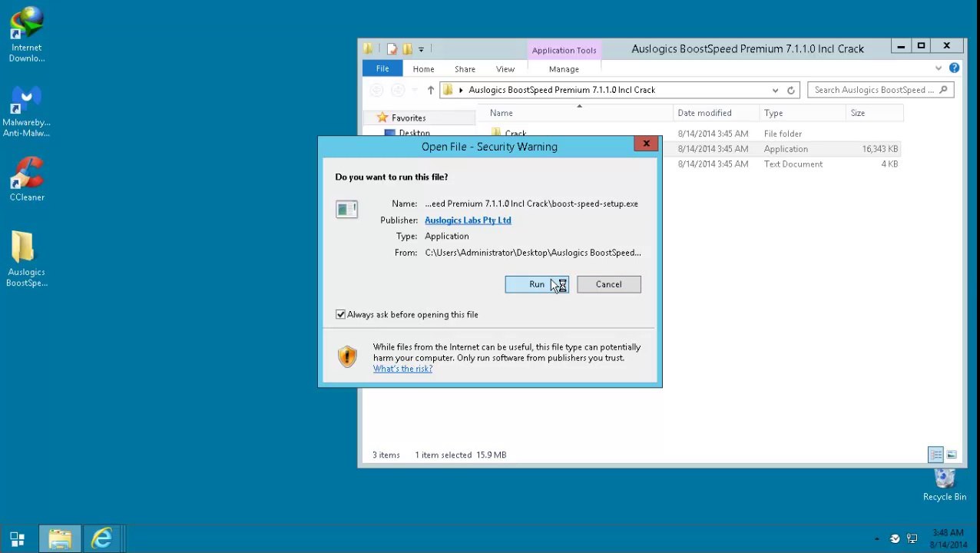This screenshot has height=553, width=980.
Task: Click the 1 item selected 15.9 MB status text
Action: (x=461, y=455)
